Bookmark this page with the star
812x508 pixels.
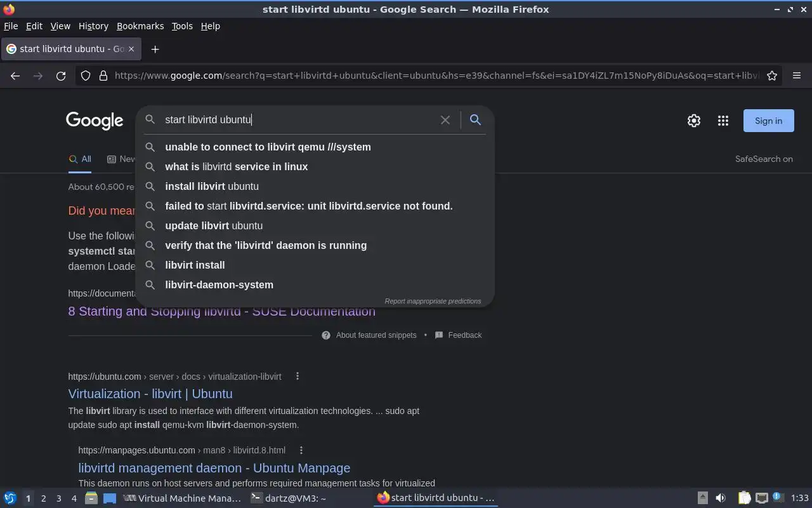(772, 76)
